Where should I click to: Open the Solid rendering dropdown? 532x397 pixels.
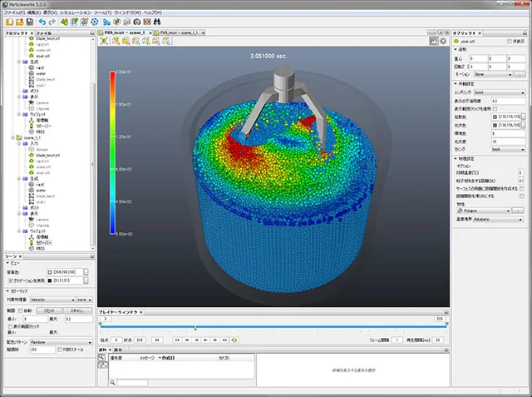500,92
